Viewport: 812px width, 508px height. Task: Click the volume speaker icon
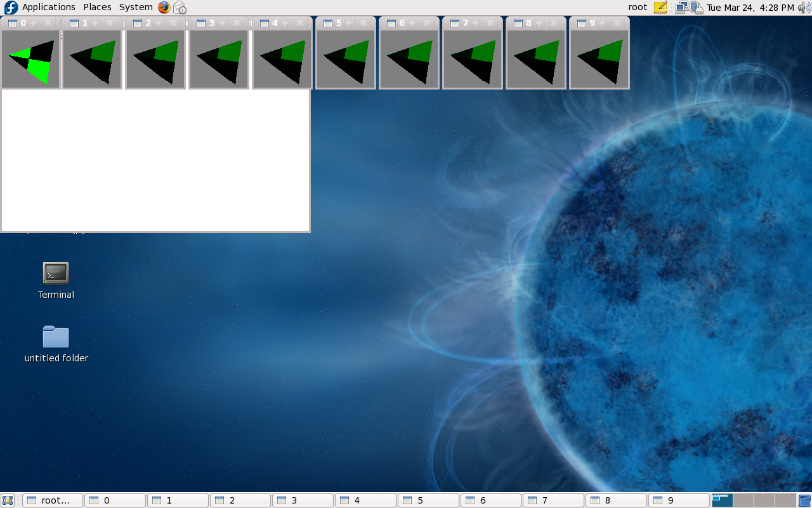(x=804, y=7)
